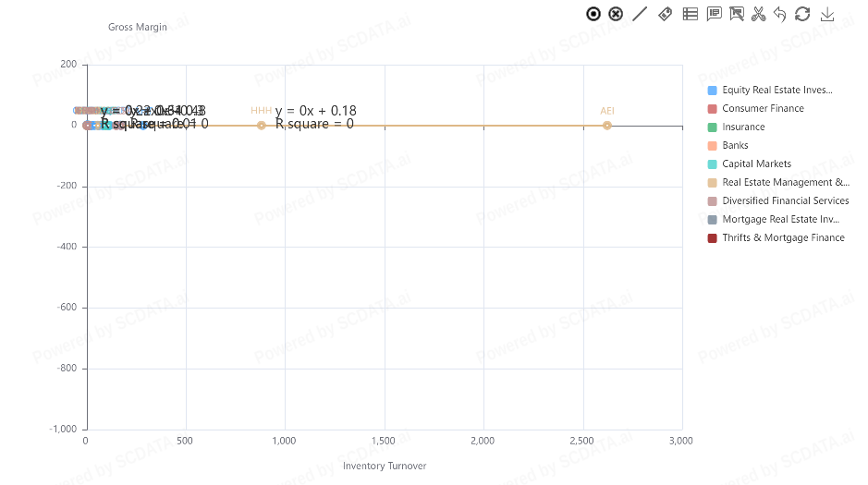This screenshot has height=485, width=868.
Task: Open the data table view icon
Action: pos(690,14)
